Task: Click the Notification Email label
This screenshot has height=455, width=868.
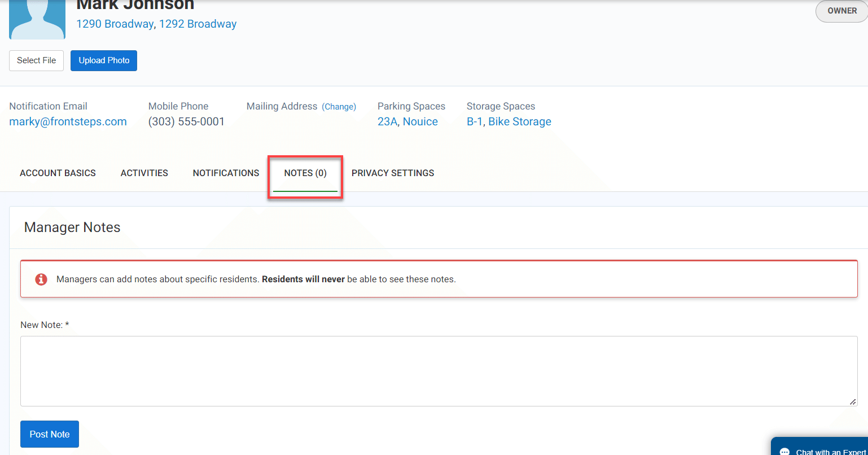Action: [49, 106]
